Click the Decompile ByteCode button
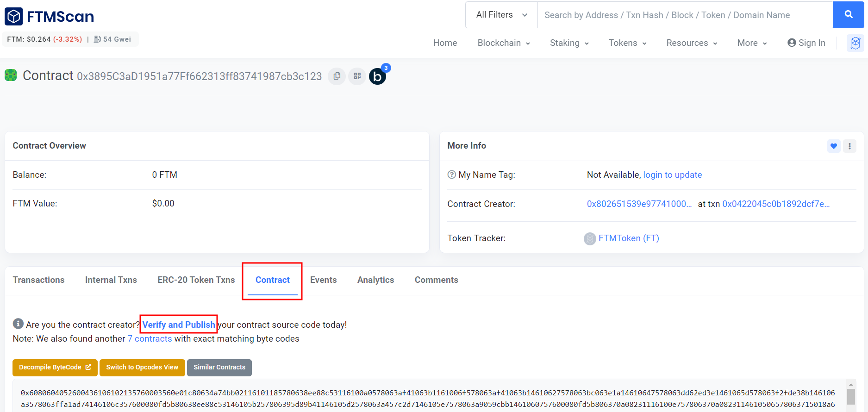Screen dimensions: 868x412 coord(55,368)
